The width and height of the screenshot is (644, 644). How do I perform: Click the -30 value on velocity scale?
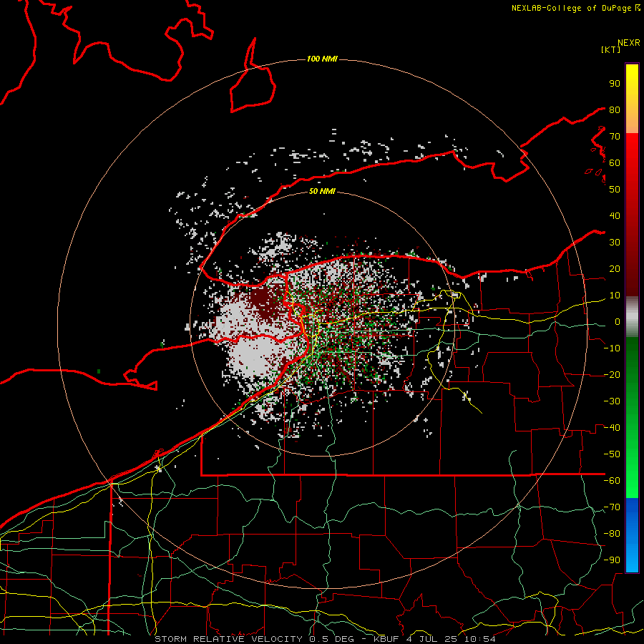click(612, 401)
